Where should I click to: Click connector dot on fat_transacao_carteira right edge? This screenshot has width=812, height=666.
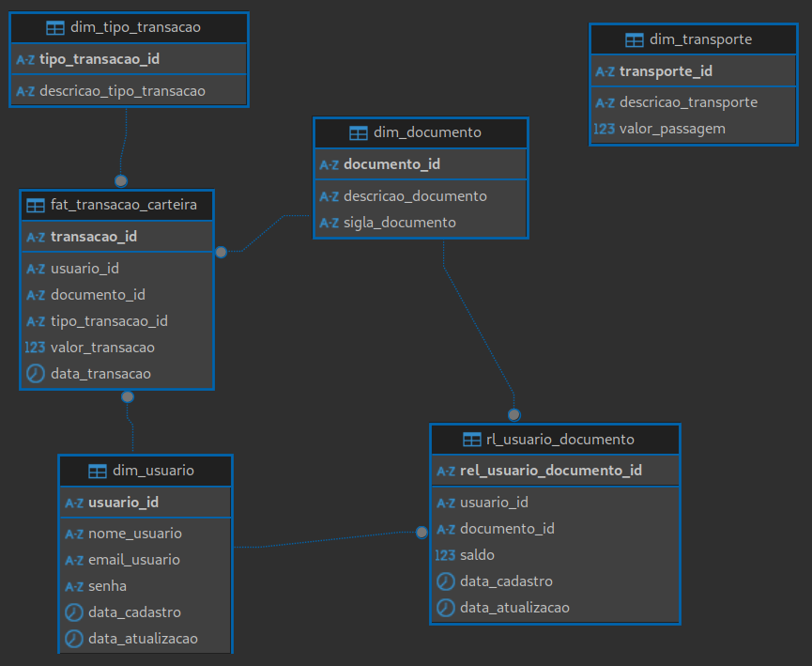(x=221, y=252)
